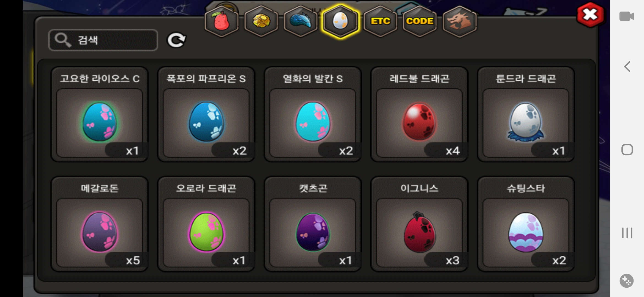Open the CODE tab
The image size is (644, 297).
click(420, 21)
